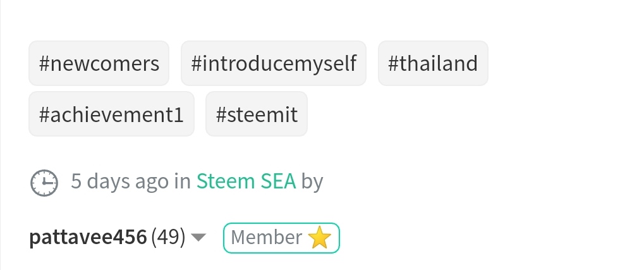644x270 pixels.
Task: Open the pattavee456 author profile
Action: [x=88, y=237]
